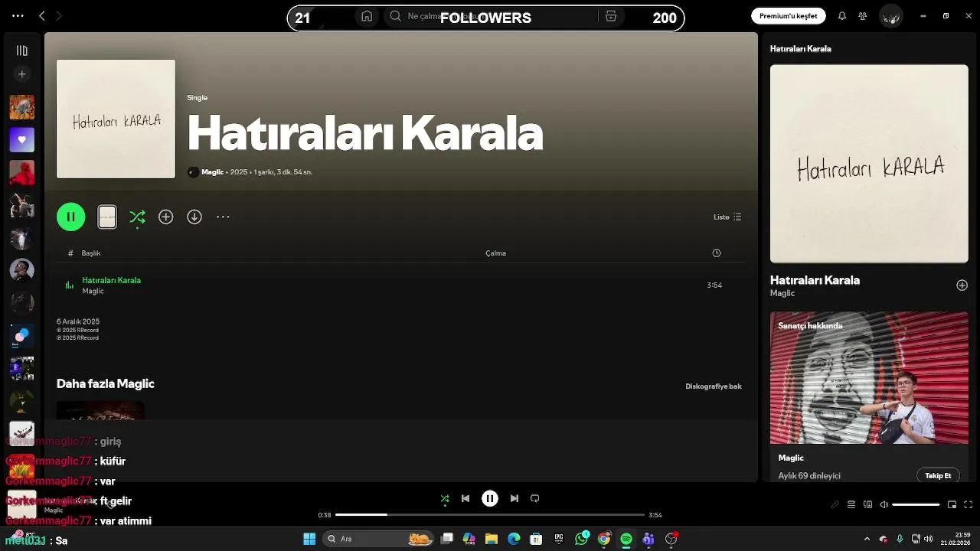The image size is (980, 551).
Task: Click the Başlık column header
Action: coord(91,253)
